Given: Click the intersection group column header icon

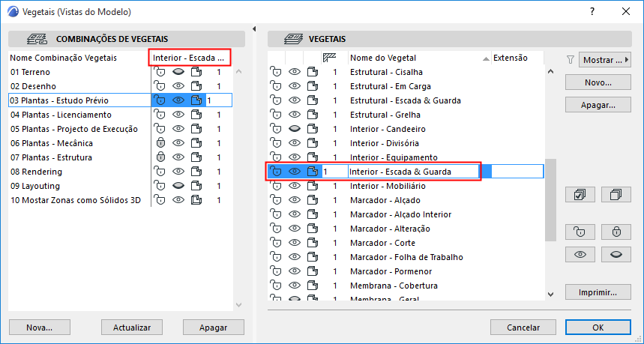Looking at the screenshot, I should [x=328, y=58].
